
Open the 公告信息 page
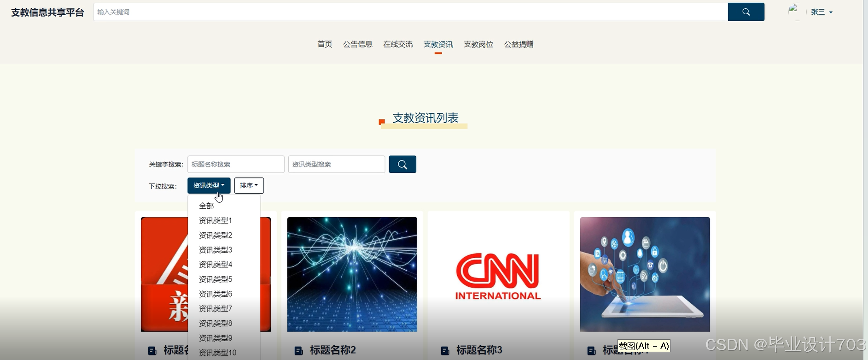pos(358,44)
